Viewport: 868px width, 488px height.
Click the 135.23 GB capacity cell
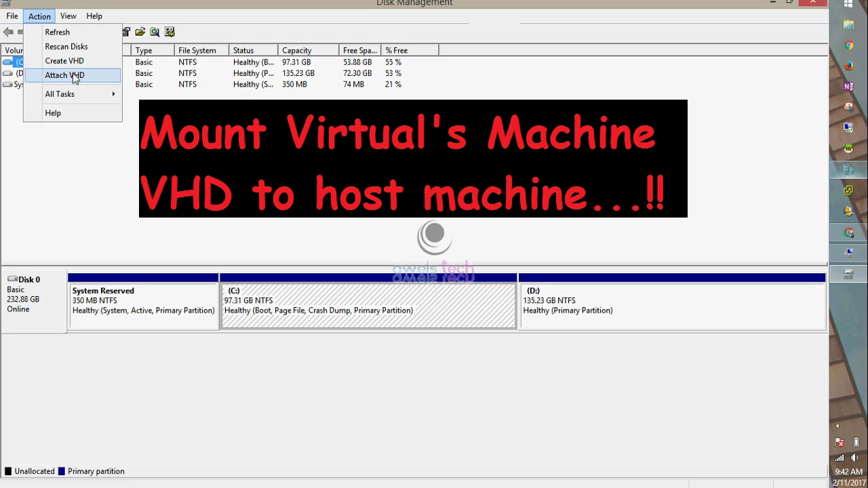[298, 73]
